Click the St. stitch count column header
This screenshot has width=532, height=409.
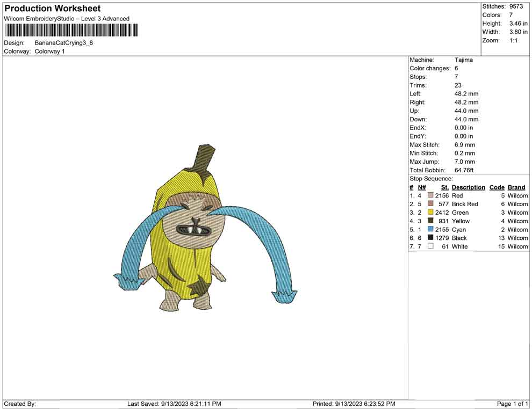(444, 187)
